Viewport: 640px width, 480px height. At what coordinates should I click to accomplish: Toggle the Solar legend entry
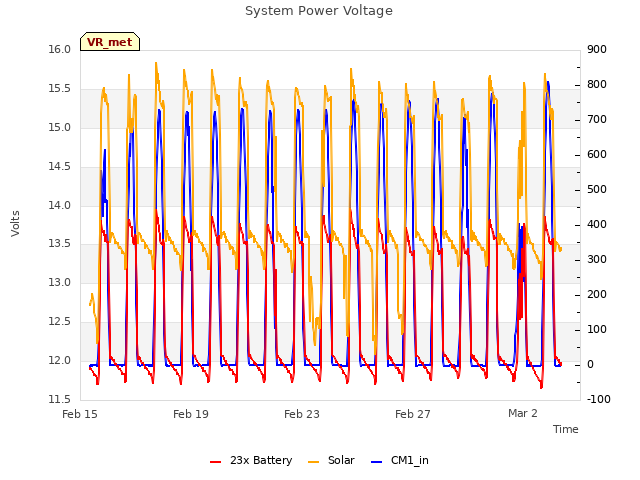tap(331, 460)
